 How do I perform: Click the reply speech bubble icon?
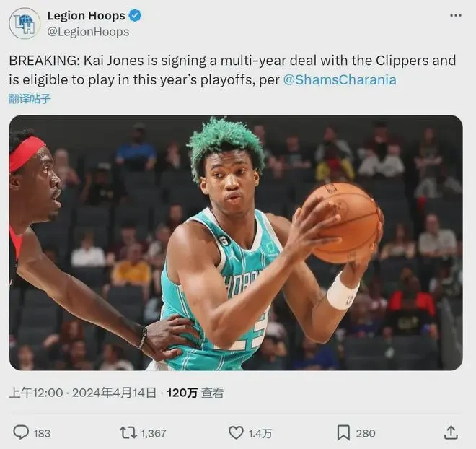coord(21,432)
